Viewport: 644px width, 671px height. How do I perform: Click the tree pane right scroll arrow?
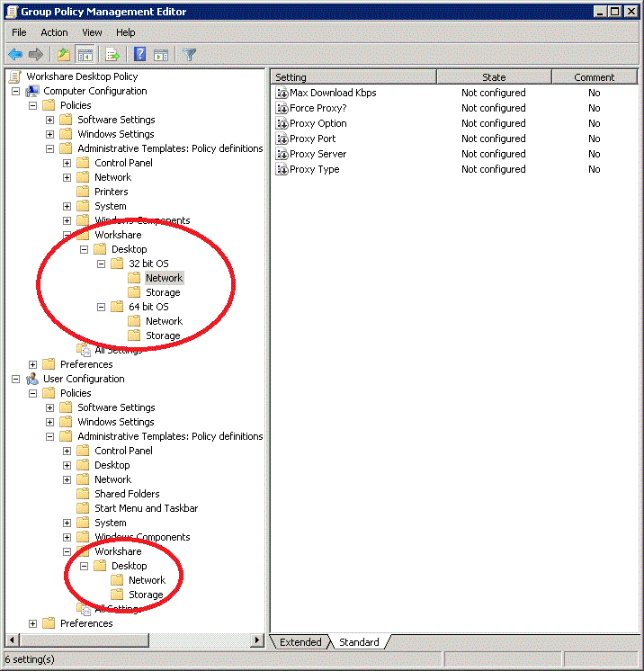pyautogui.click(x=256, y=640)
